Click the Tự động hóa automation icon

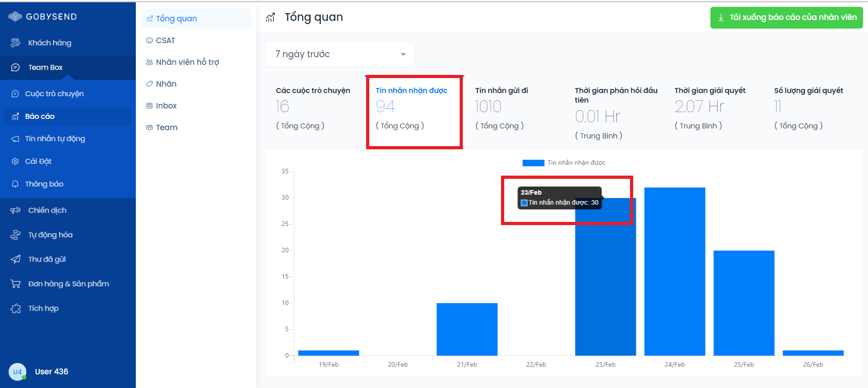tap(15, 235)
